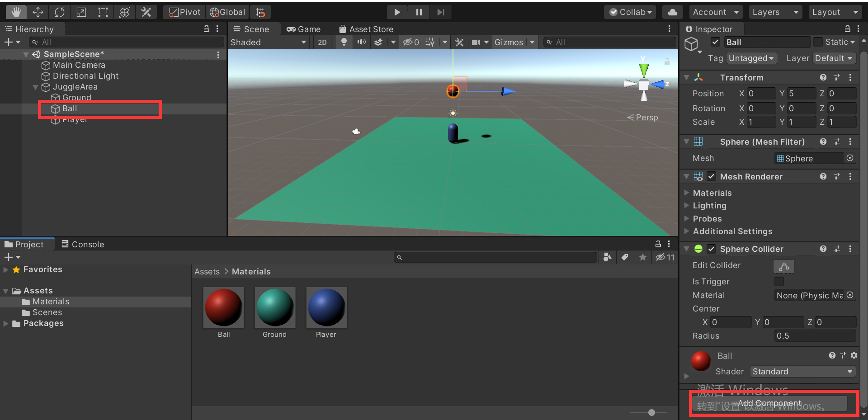Select the Rect Transform tool
This screenshot has width=868, height=420.
103,12
